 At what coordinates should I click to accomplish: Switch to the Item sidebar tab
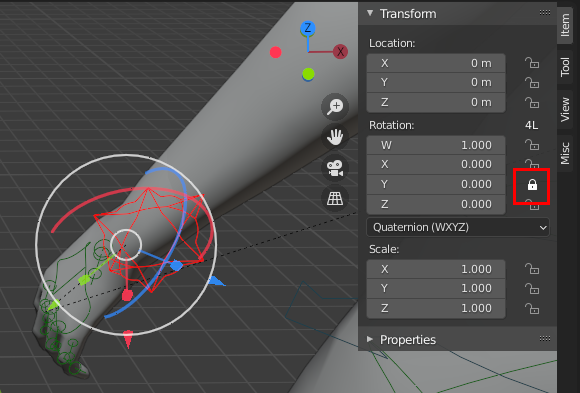(x=565, y=25)
